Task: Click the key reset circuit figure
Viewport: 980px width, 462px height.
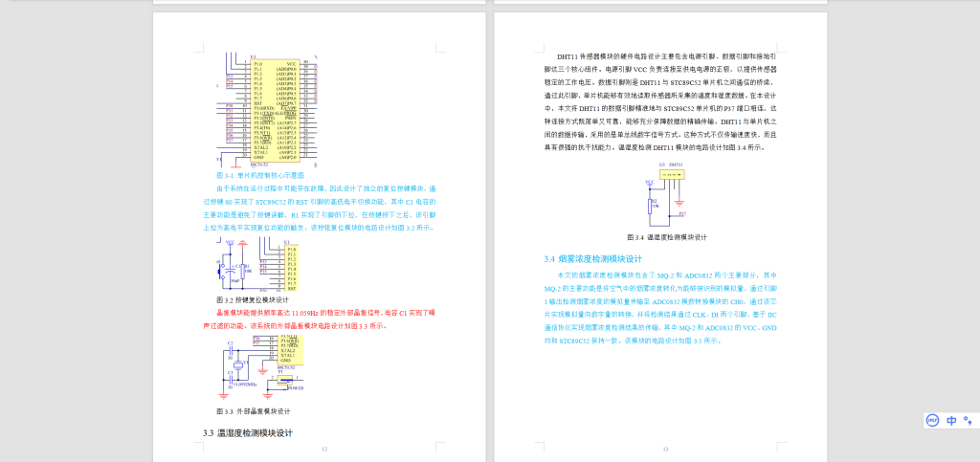Action: [256, 266]
